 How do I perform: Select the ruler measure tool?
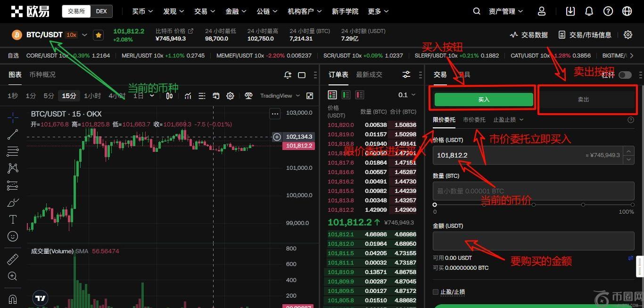13,259
